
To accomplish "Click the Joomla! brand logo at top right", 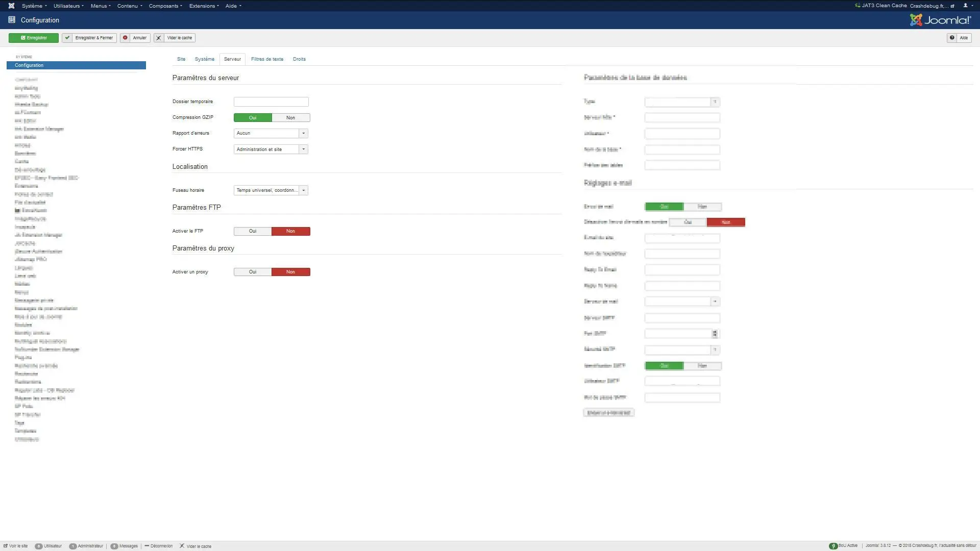I will 940,20.
